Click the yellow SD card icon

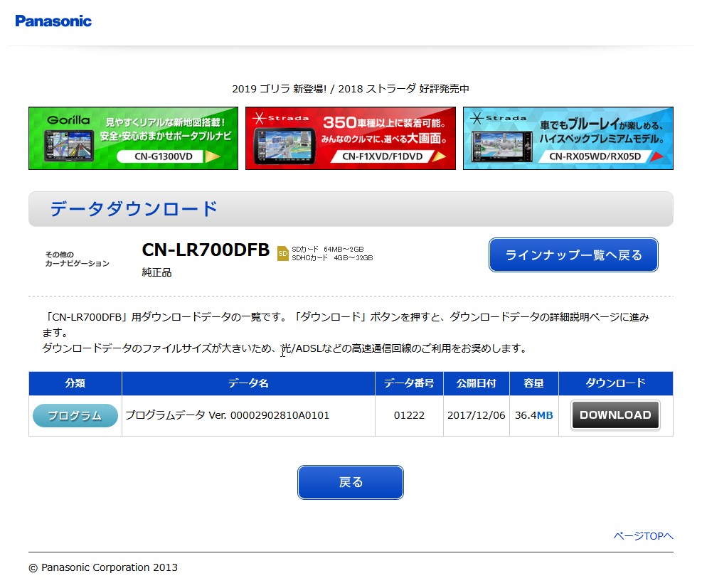[x=283, y=253]
